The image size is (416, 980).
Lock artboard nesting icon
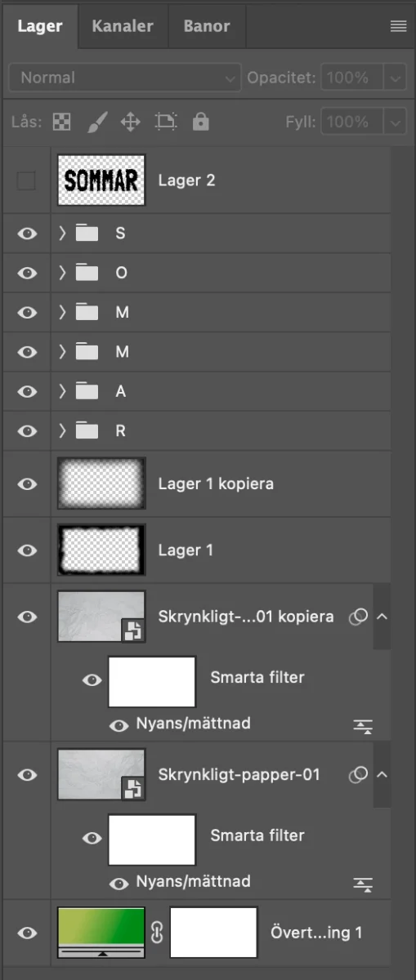pyautogui.click(x=166, y=122)
